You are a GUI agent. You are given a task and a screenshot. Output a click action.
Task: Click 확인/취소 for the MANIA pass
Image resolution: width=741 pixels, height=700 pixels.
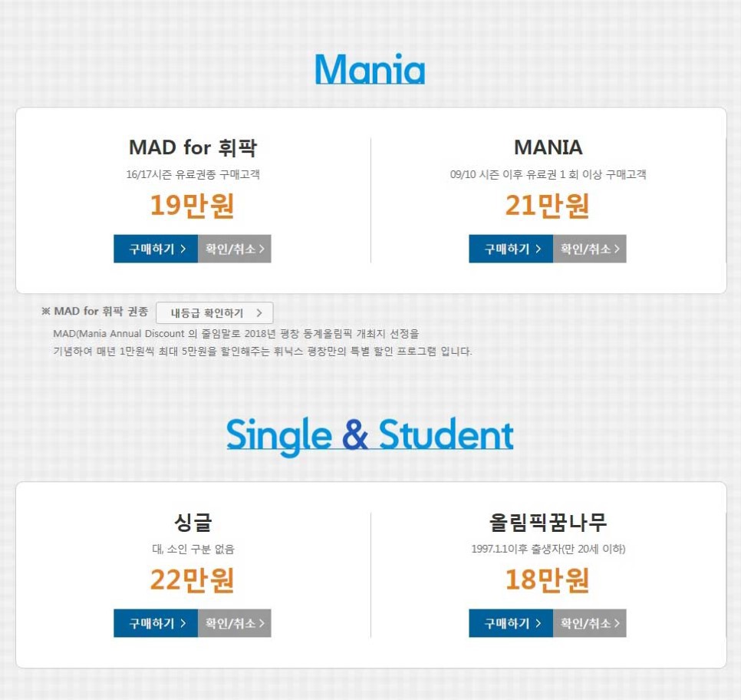click(590, 249)
